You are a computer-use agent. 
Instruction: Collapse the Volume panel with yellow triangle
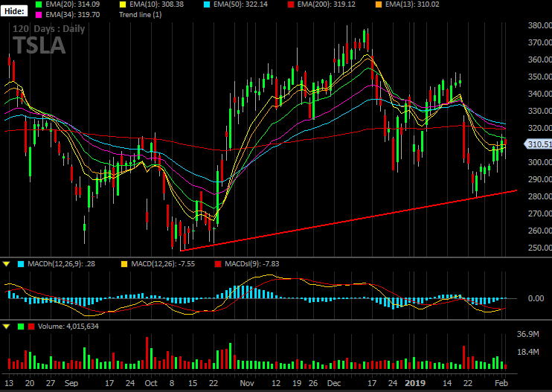7,327
